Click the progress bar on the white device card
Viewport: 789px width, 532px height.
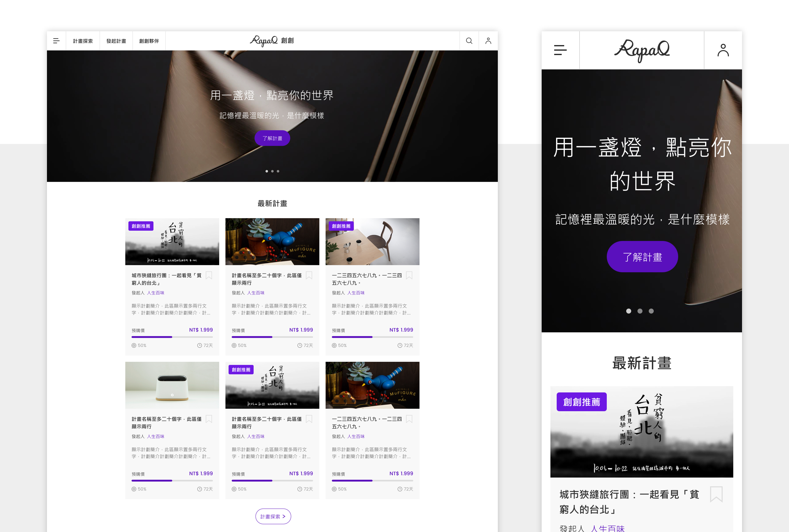[172, 480]
